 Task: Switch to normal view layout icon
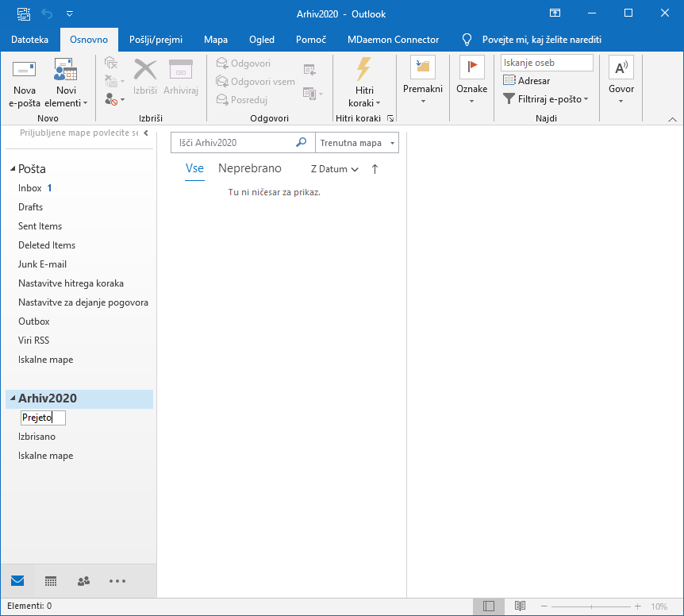pos(489,606)
